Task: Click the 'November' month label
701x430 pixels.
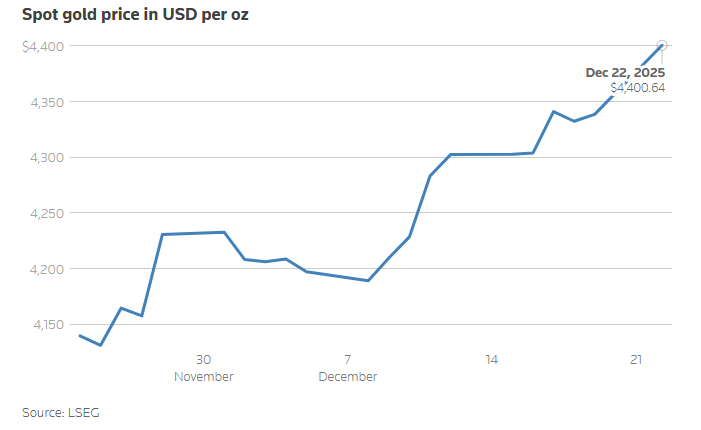Action: [x=203, y=377]
